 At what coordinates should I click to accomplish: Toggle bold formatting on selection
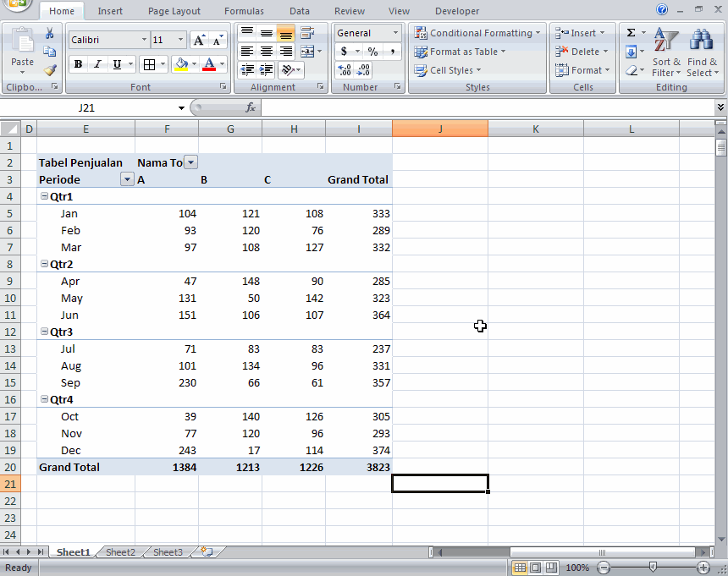76,63
